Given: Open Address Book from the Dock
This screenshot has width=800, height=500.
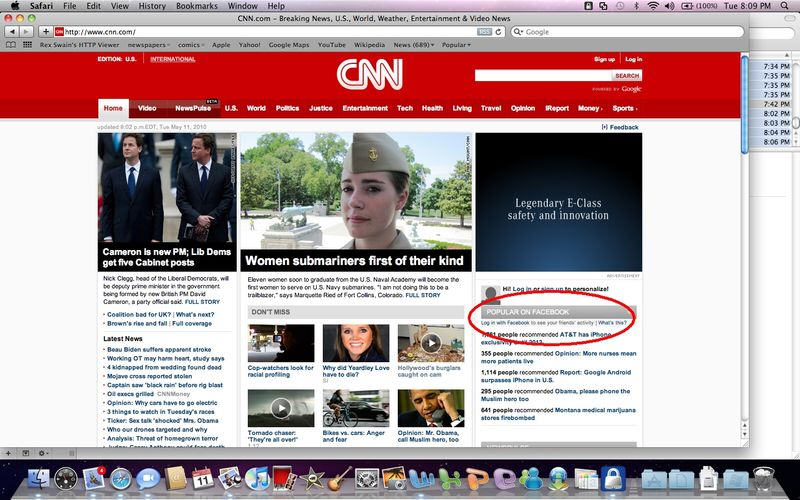Looking at the screenshot, I should (176, 479).
